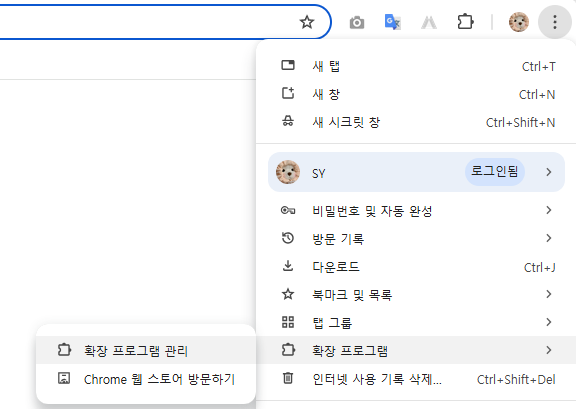Close the Chrome three-dot menu button
This screenshot has height=409, width=576.
point(555,22)
